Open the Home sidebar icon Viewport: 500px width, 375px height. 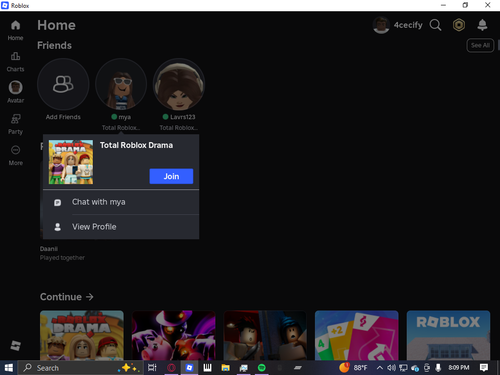[x=15, y=25]
